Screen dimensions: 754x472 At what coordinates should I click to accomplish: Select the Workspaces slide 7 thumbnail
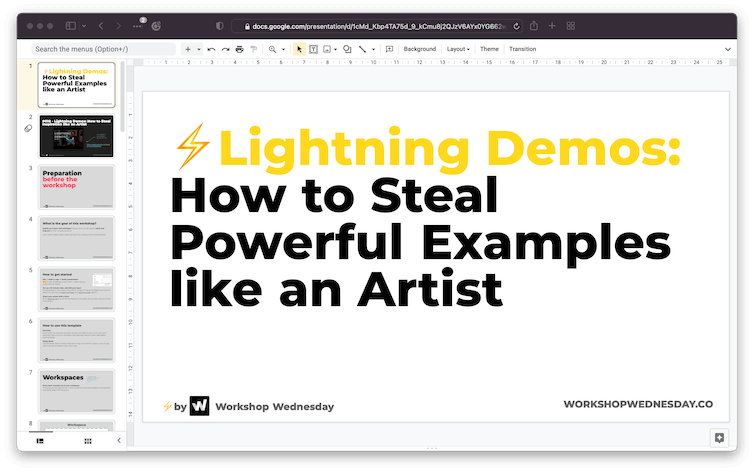pyautogui.click(x=77, y=390)
